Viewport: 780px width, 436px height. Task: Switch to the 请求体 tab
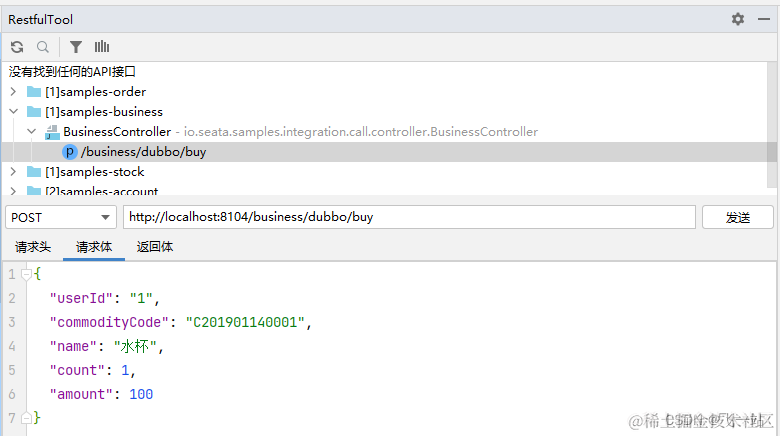tap(94, 247)
